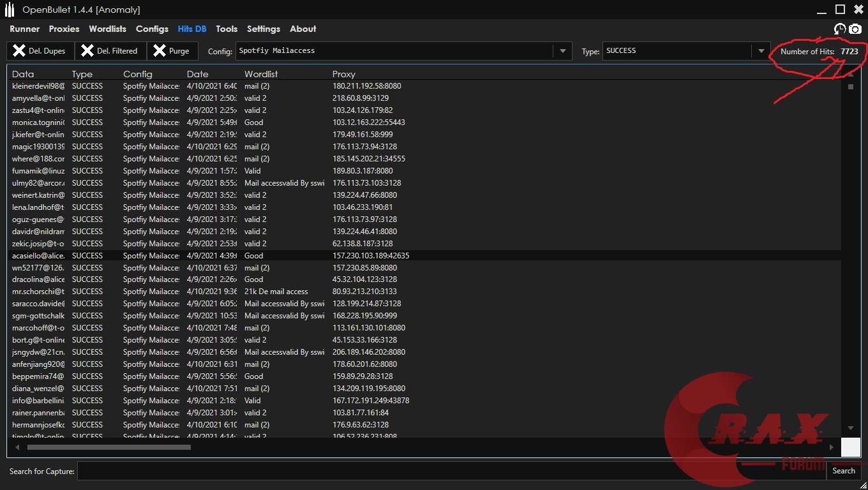The height and width of the screenshot is (490, 868).
Task: Click the vertical scrollbar down arrow
Action: (x=850, y=428)
